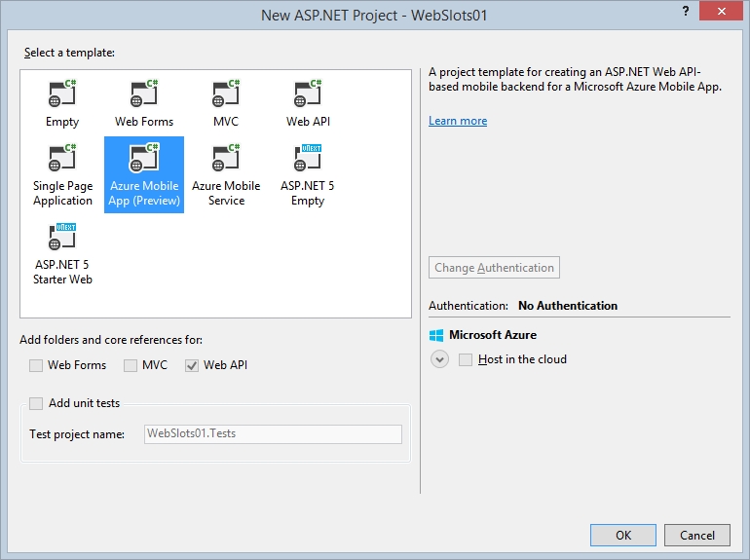The image size is (750, 560).
Task: Select the Web Forms template icon
Action: [x=144, y=93]
